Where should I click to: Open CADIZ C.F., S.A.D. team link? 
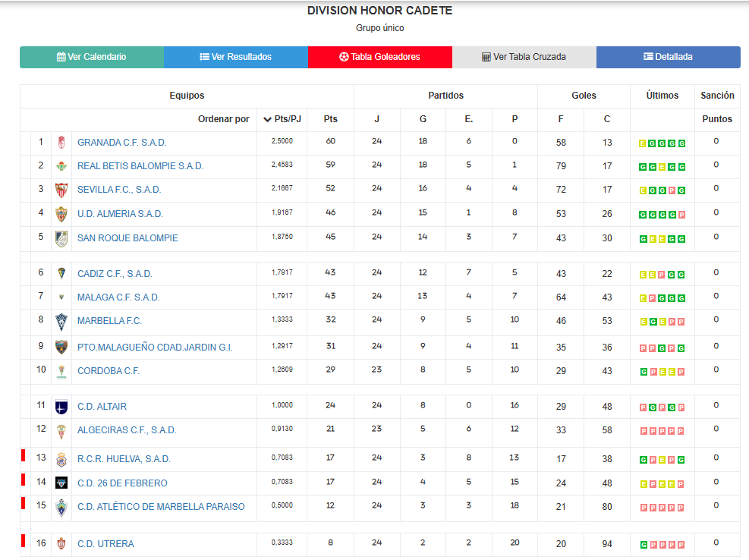click(x=115, y=274)
